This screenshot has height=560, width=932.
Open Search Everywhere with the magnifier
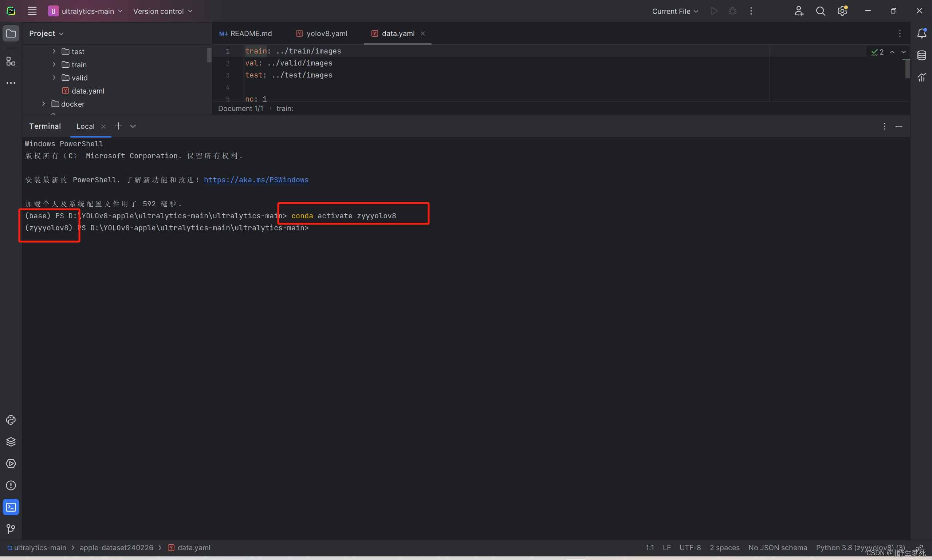820,11
